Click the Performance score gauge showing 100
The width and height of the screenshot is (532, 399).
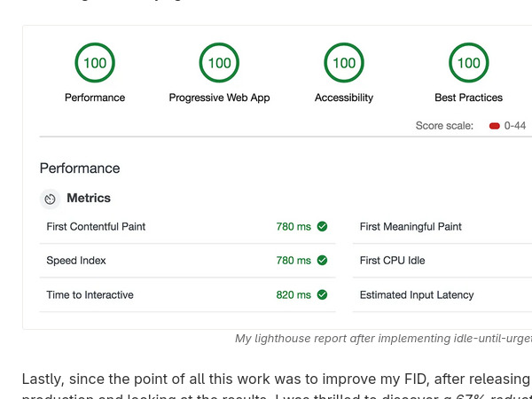point(95,63)
